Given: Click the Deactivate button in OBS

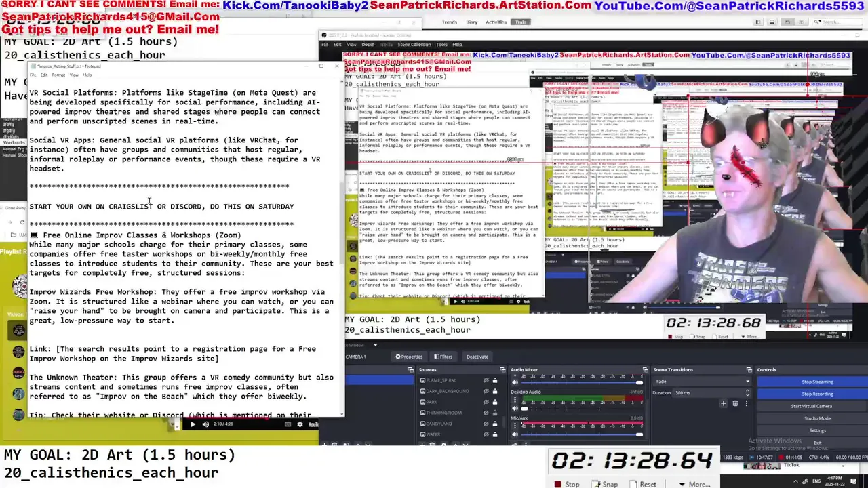Looking at the screenshot, I should [x=477, y=357].
